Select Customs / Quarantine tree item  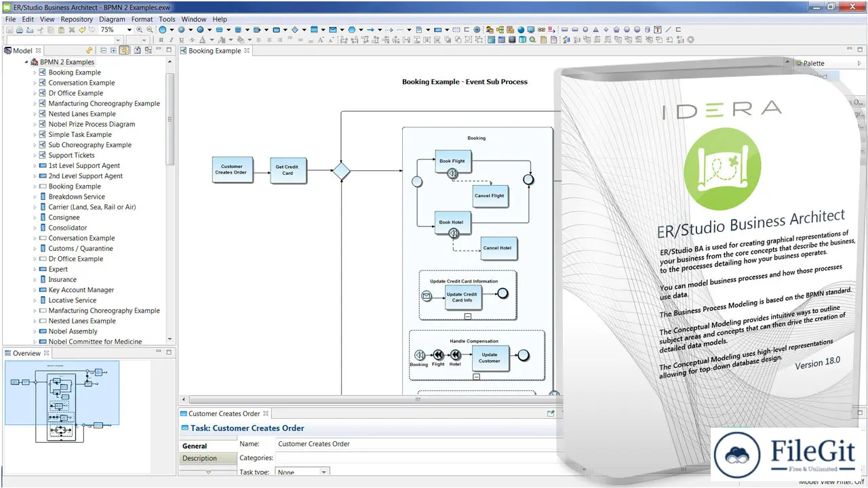click(81, 249)
